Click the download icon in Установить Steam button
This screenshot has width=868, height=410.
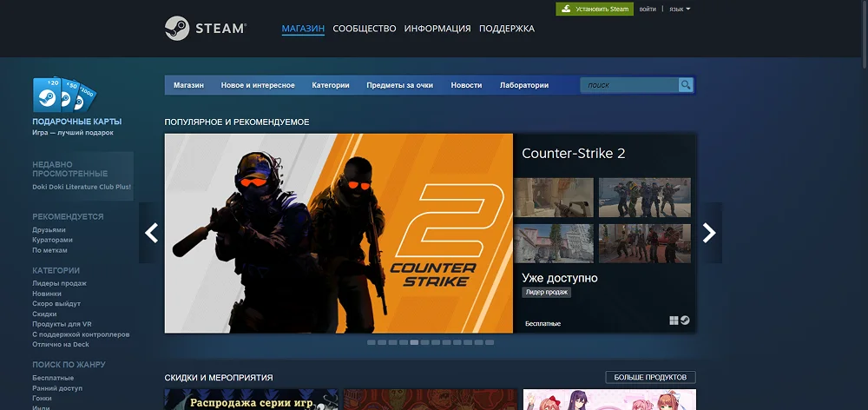[x=566, y=9]
